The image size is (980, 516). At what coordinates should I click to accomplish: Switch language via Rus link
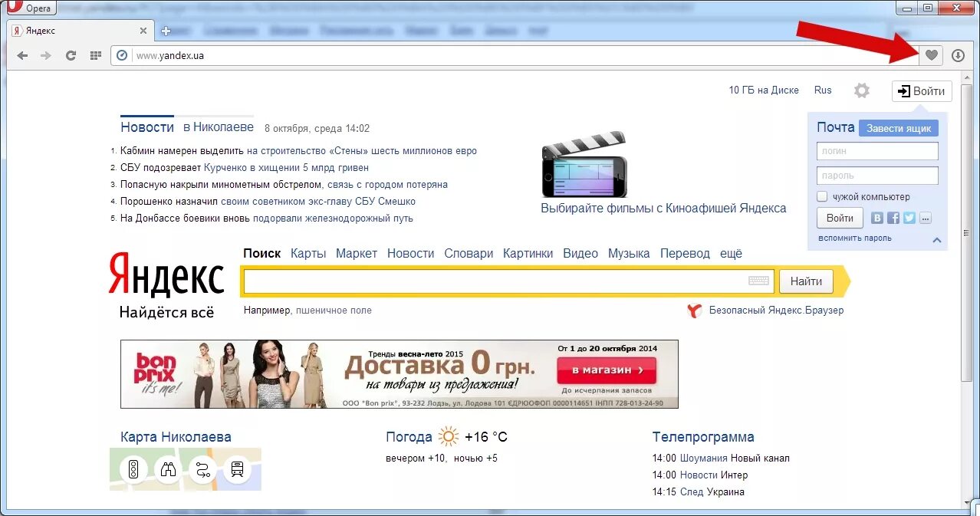823,90
